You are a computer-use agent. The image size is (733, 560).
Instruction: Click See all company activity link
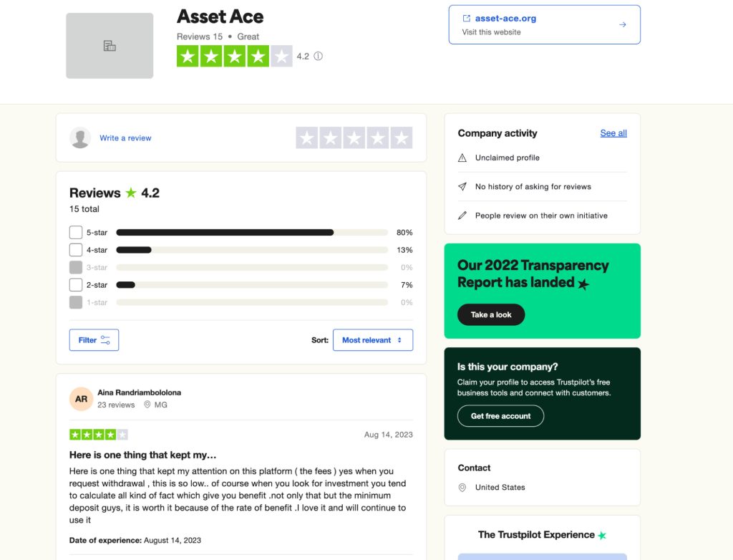point(613,133)
